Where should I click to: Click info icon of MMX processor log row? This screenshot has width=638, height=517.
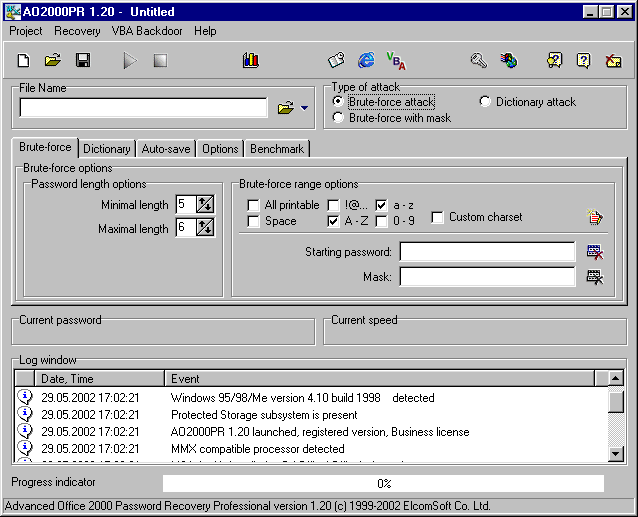25,448
